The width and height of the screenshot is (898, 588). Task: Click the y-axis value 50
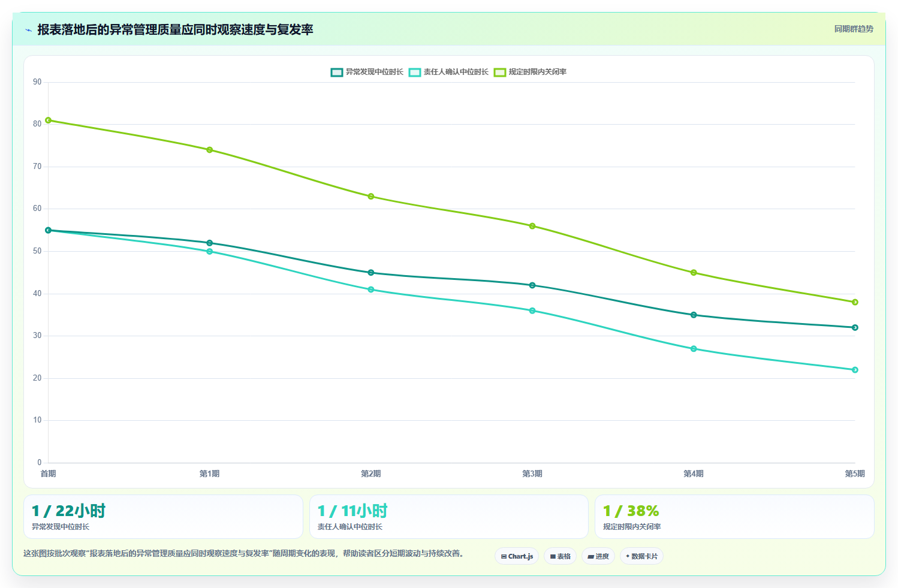[37, 251]
